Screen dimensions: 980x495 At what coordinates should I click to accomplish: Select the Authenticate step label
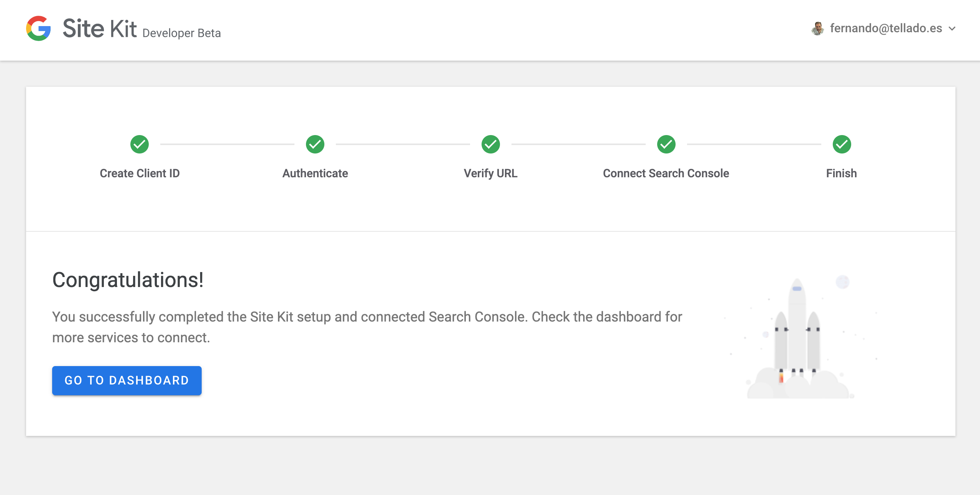pos(315,173)
